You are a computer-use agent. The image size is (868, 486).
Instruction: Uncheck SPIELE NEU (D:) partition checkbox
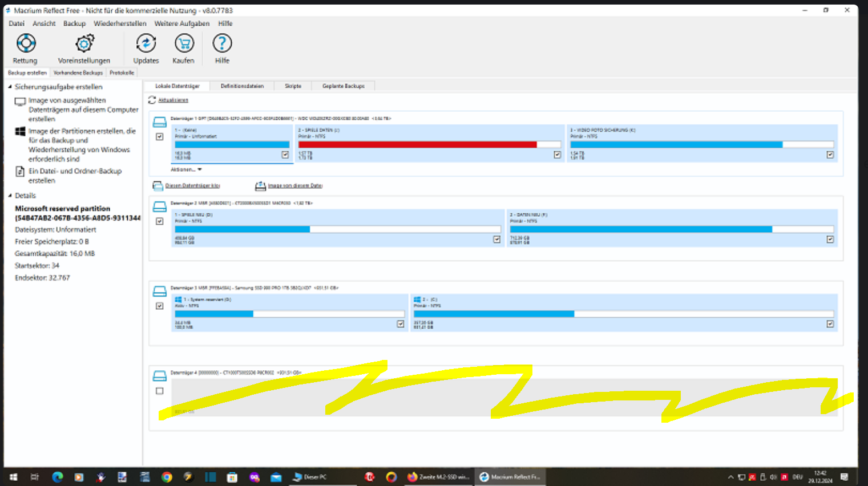pyautogui.click(x=496, y=240)
